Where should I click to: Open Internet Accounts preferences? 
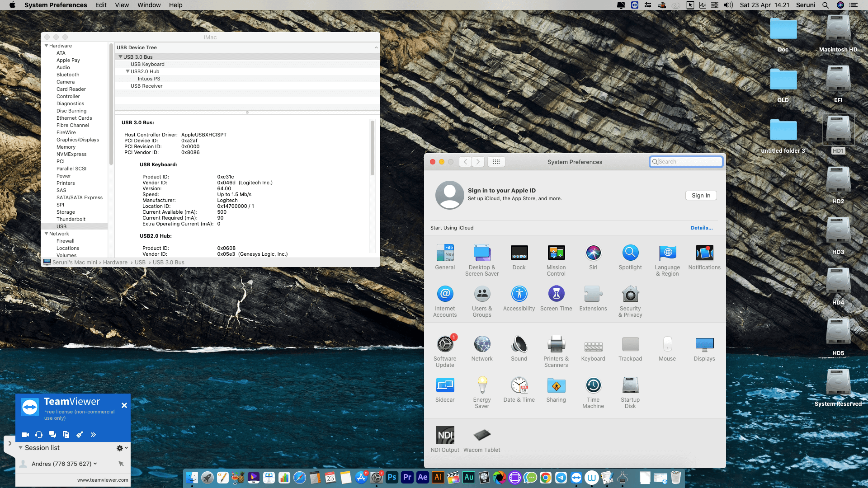445,301
